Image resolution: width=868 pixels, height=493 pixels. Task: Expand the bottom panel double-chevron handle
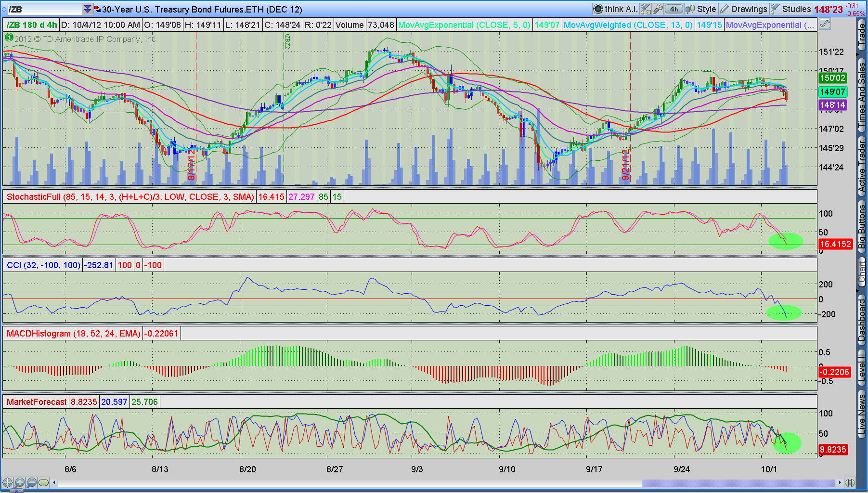click(x=16, y=491)
